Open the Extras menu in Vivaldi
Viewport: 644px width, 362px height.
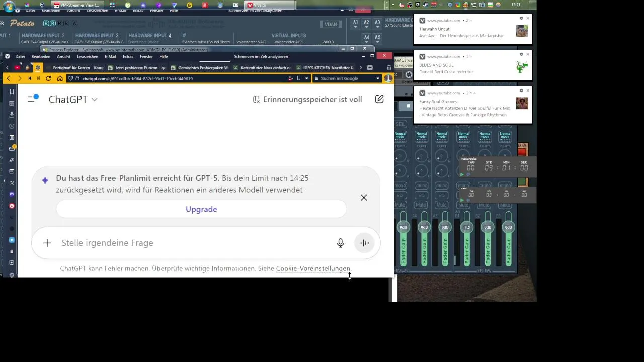[128, 56]
